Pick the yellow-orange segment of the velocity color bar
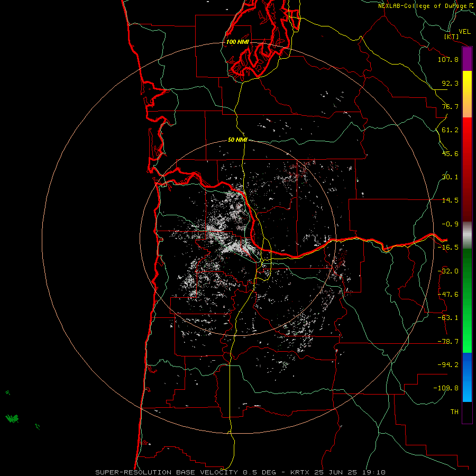Viewport: 476px width, 476px height. click(467, 94)
